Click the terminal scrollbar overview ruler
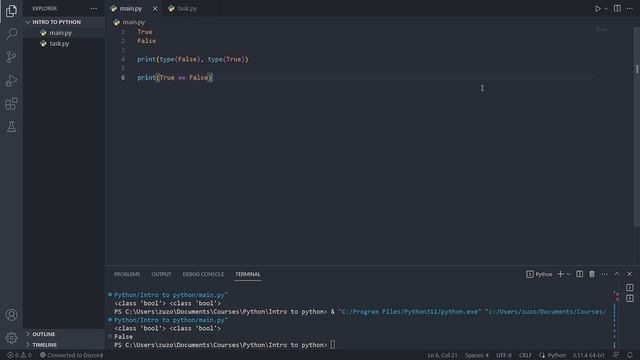 615,320
